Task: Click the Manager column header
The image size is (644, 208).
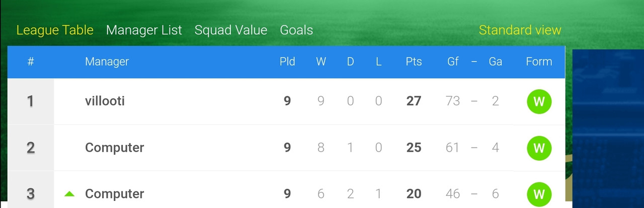Action: click(107, 62)
